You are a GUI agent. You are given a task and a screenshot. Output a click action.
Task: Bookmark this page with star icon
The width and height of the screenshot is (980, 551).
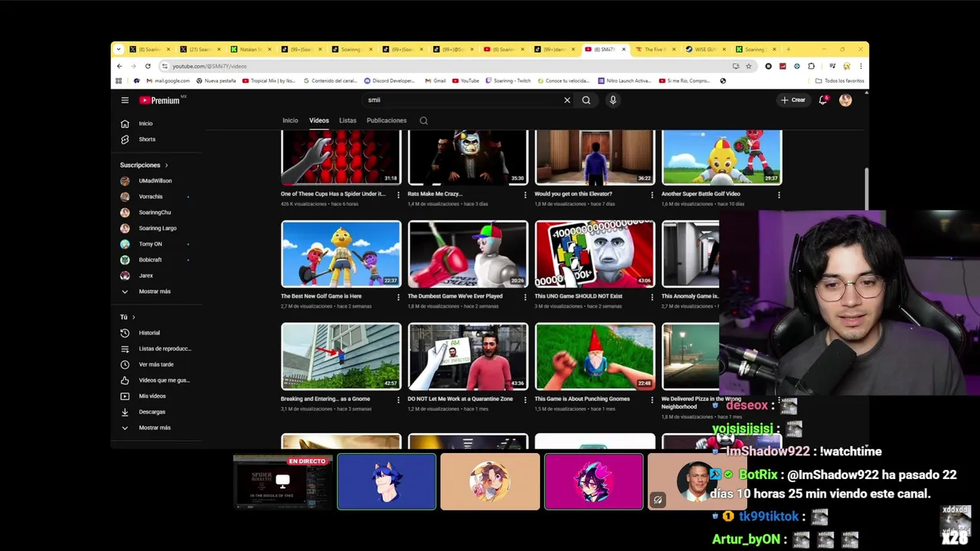[x=749, y=67]
